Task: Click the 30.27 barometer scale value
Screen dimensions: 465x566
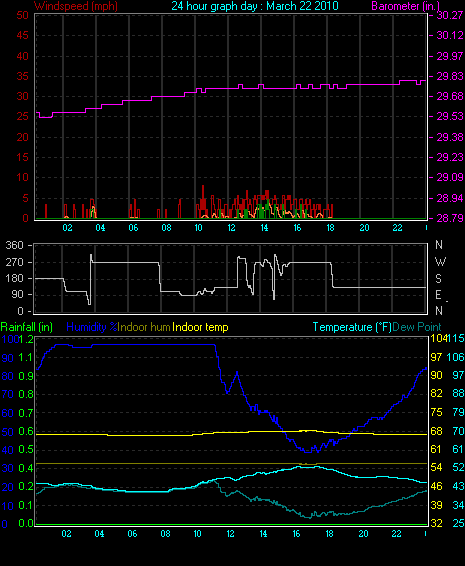Action: [x=450, y=15]
